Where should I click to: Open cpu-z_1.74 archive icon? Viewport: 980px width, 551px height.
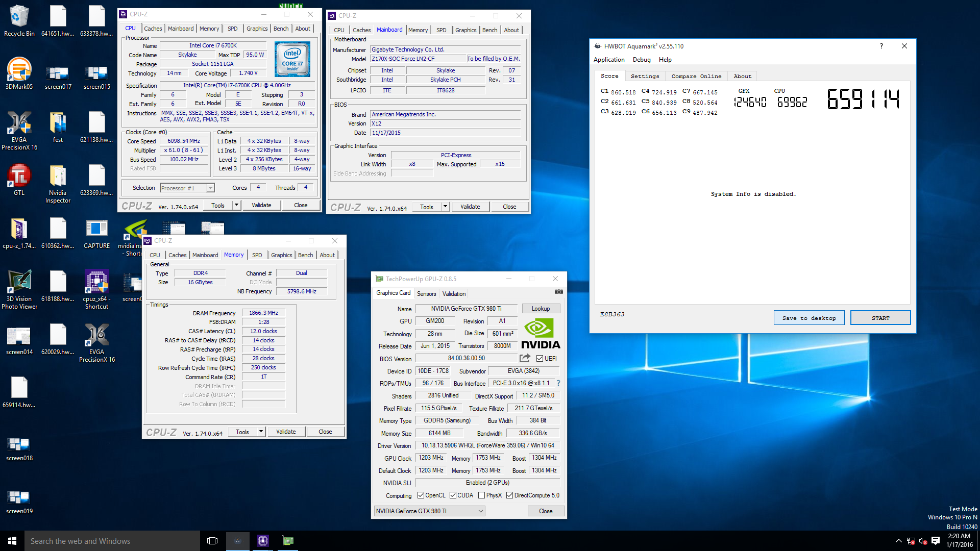(19, 233)
